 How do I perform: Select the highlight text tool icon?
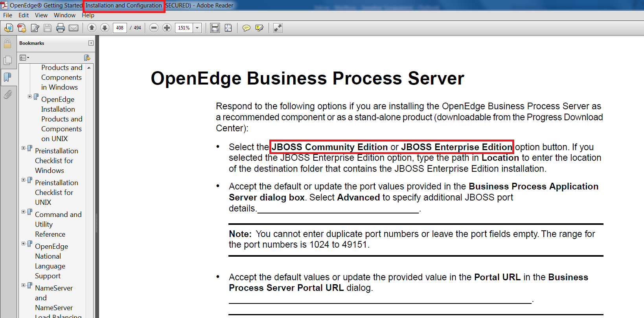pos(259,28)
